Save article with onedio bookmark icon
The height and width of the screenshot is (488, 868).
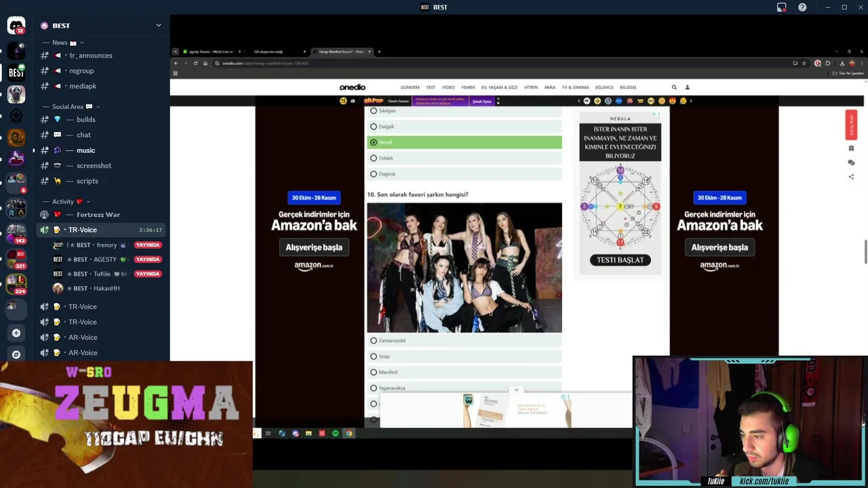(851, 148)
